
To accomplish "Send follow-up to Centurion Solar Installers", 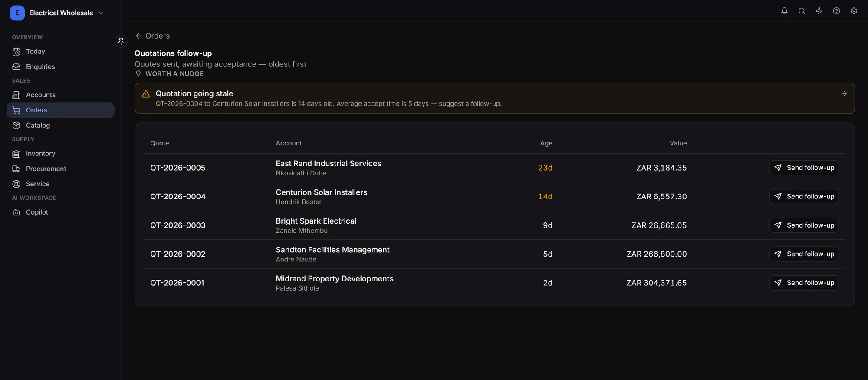I will coord(804,196).
